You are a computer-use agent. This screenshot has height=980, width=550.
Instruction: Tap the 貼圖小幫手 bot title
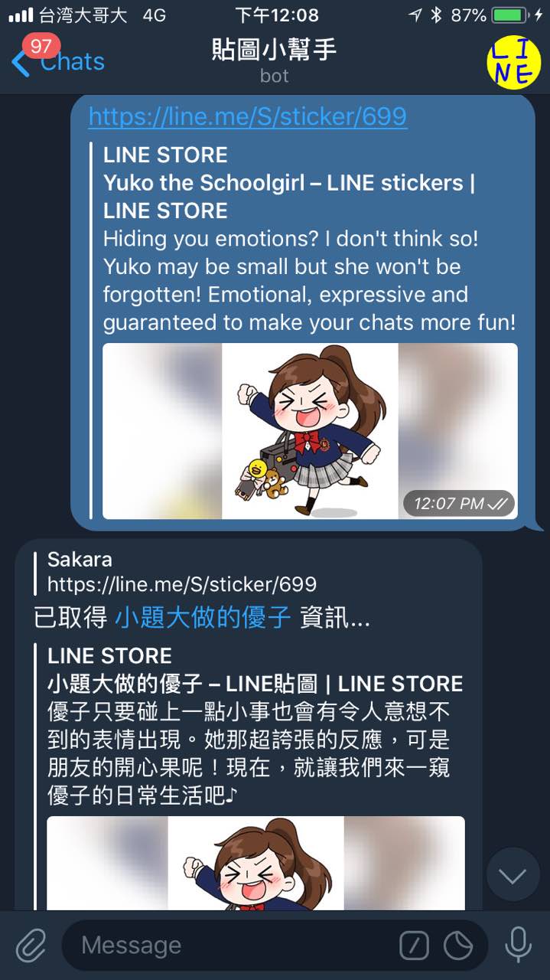[275, 50]
